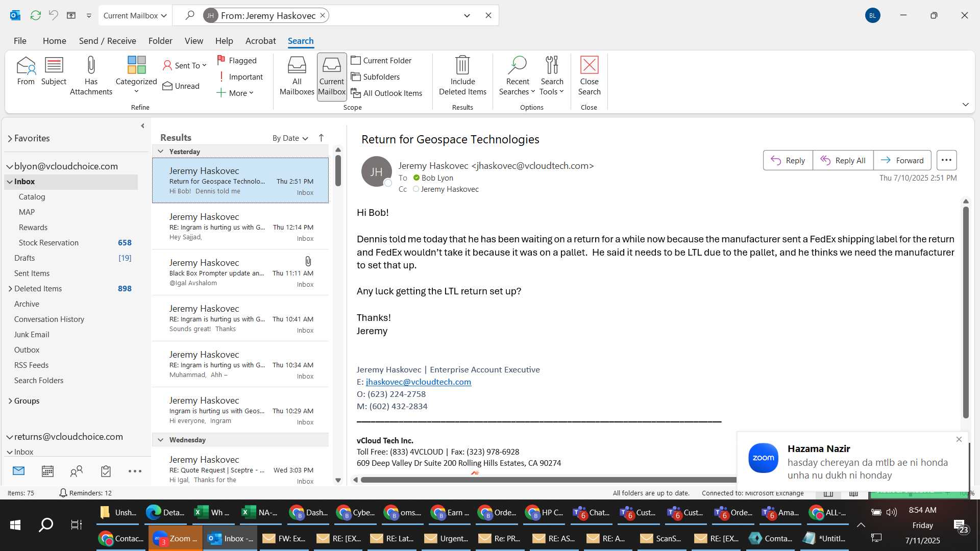The image size is (980, 551).
Task: Click Reply All on the message
Action: (x=843, y=160)
